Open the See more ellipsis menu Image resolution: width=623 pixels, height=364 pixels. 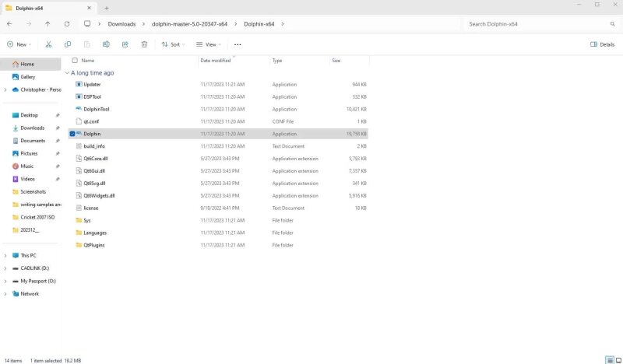click(x=238, y=44)
